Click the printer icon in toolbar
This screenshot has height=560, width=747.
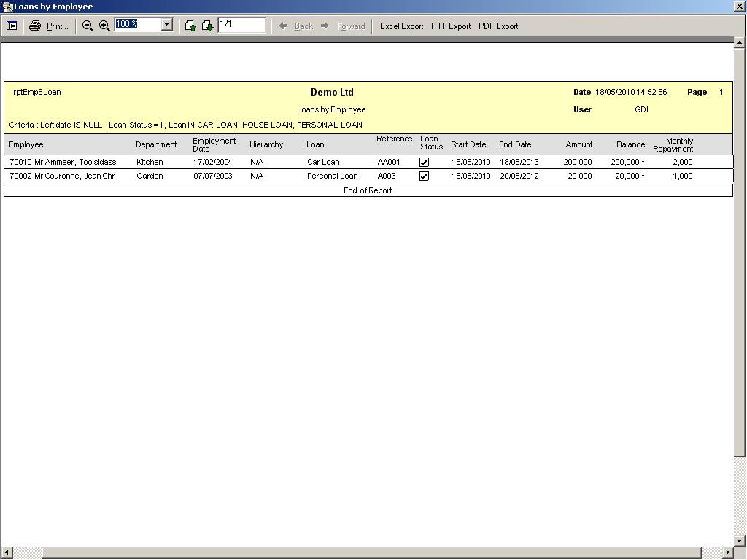point(34,26)
